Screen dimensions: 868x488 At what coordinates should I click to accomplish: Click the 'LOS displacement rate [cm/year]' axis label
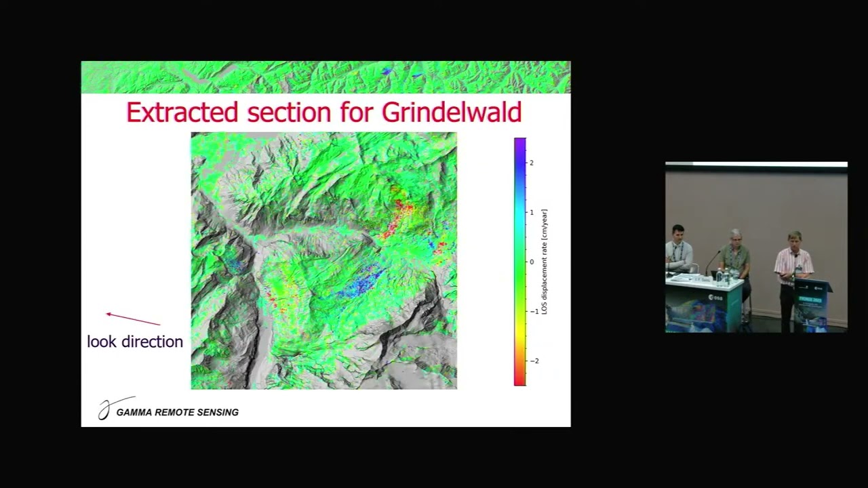(x=544, y=262)
